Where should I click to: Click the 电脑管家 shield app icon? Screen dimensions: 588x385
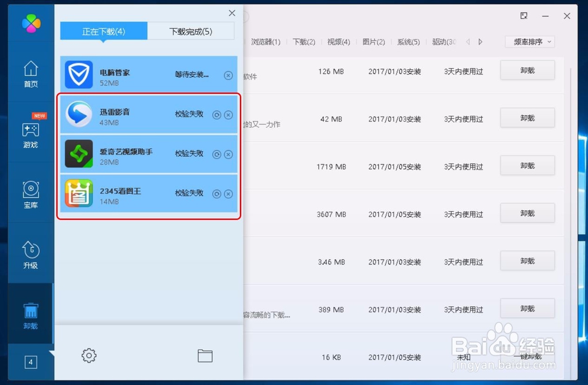[79, 75]
